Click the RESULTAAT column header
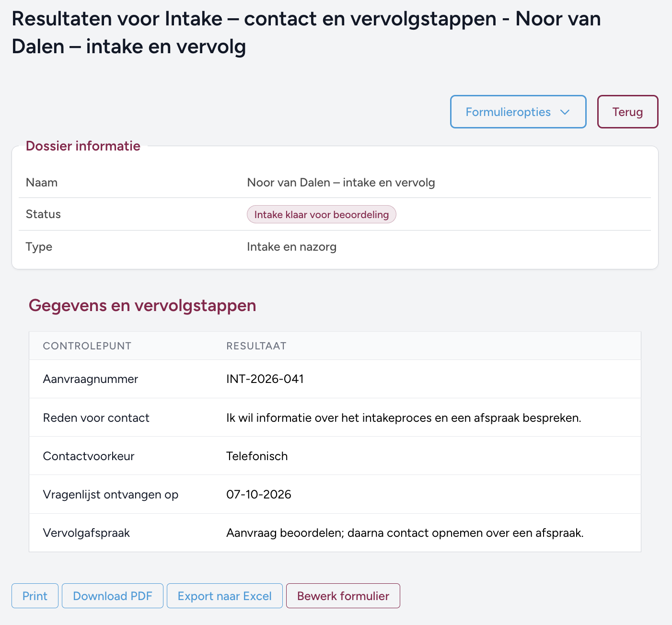672x625 pixels. coord(256,346)
